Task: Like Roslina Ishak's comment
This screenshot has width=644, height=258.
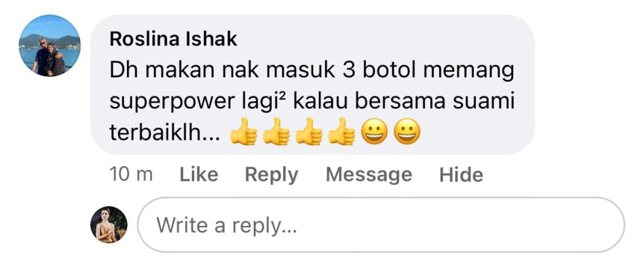Action: tap(199, 174)
